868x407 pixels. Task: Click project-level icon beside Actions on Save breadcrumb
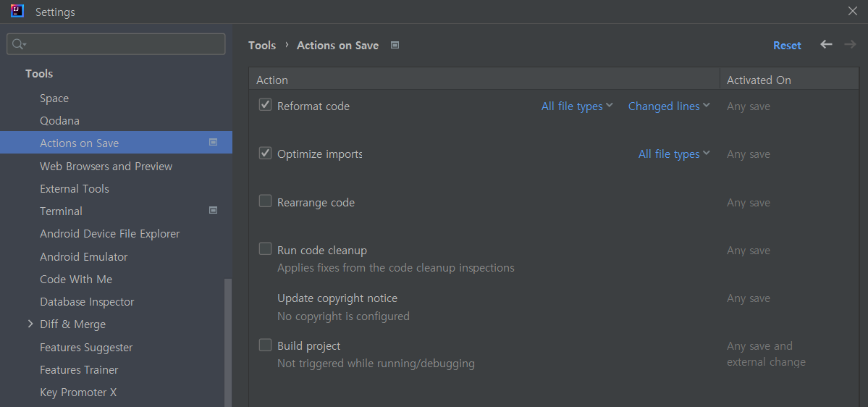(x=395, y=45)
